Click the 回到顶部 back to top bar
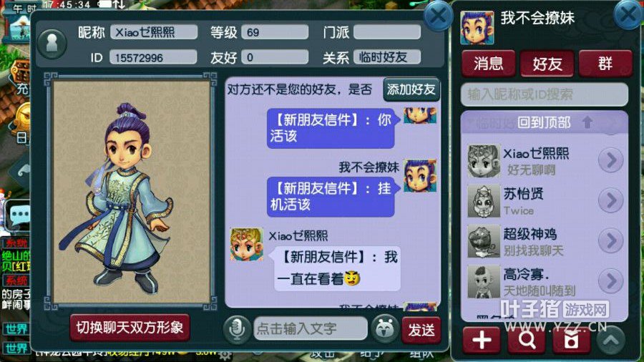 click(x=545, y=122)
